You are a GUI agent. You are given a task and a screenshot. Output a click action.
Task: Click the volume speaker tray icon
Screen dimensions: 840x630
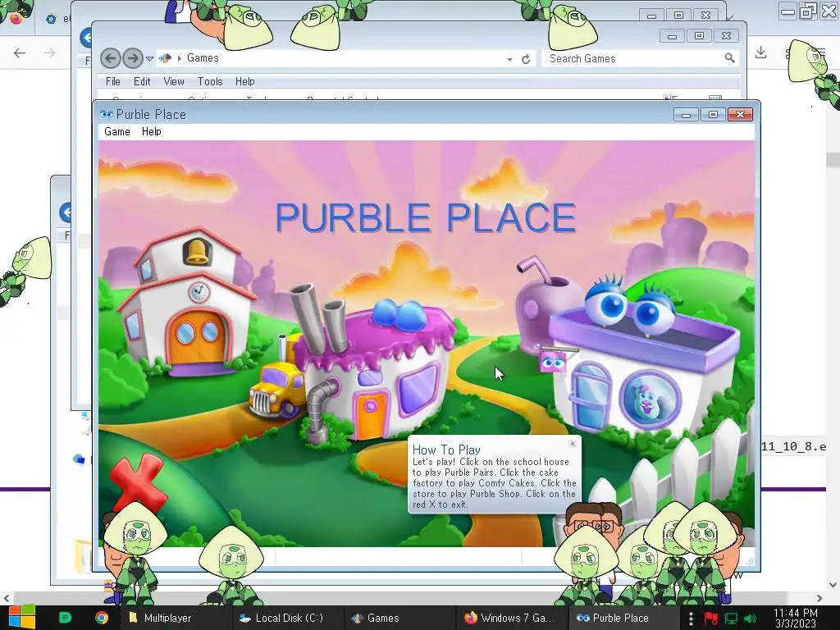[x=751, y=619]
